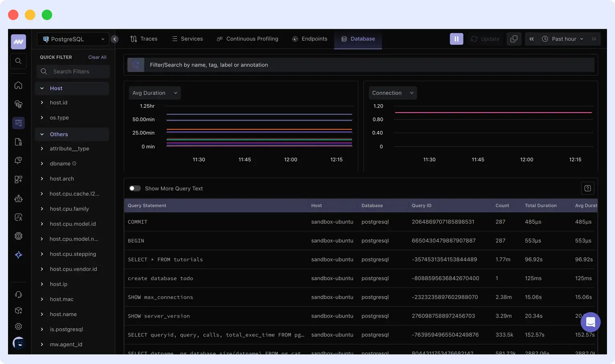The width and height of the screenshot is (615, 364).
Task: Switch to the Endpoints tab
Action: tap(310, 39)
